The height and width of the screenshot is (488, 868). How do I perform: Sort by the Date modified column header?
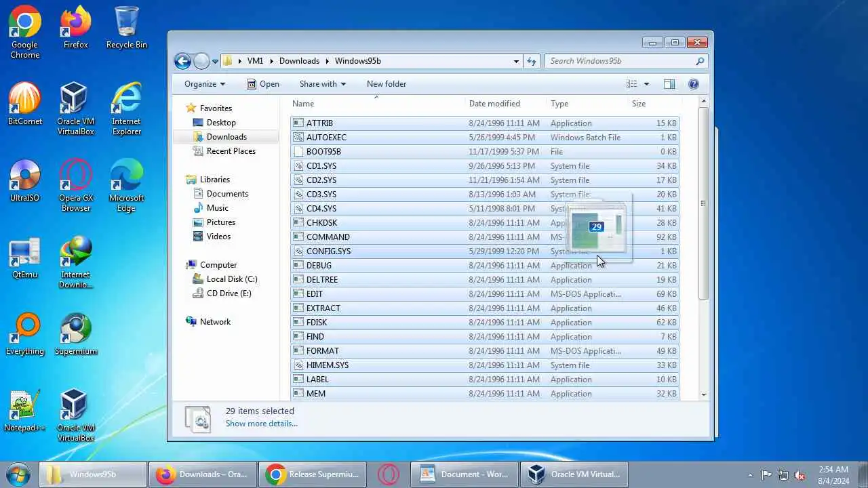point(506,104)
